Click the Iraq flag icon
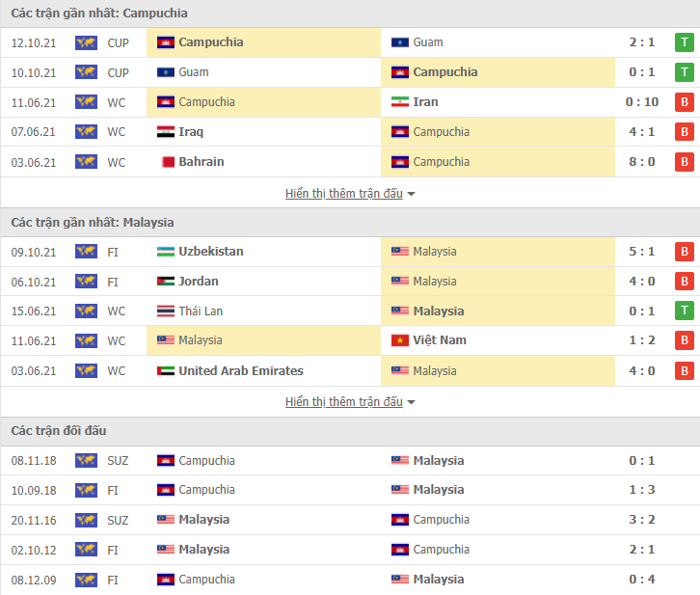The height and width of the screenshot is (595, 700). point(166,132)
